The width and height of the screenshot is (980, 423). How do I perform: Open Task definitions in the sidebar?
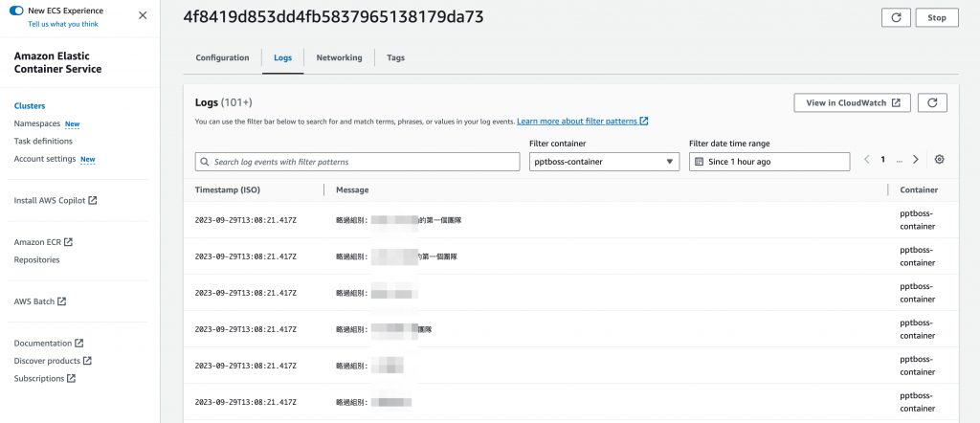43,142
